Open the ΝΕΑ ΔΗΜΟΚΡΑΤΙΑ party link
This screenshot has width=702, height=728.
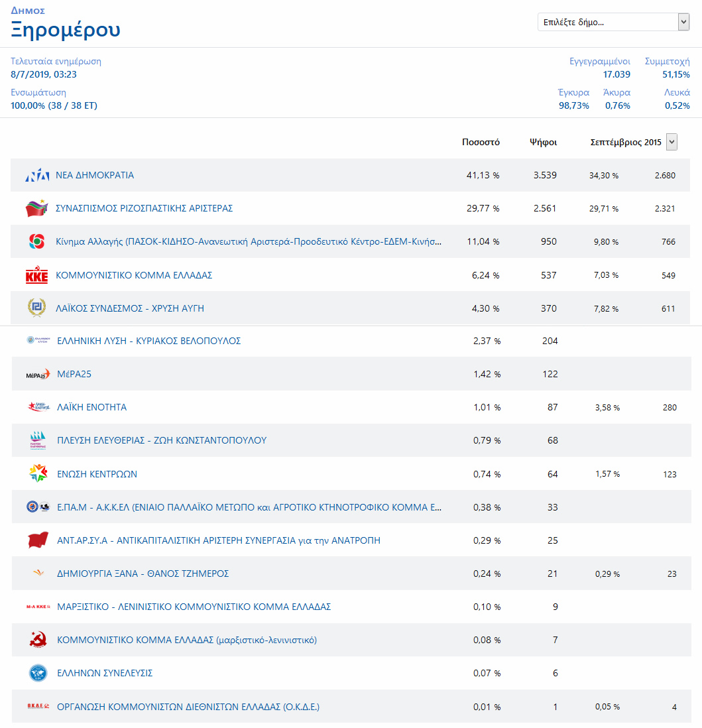(x=95, y=175)
